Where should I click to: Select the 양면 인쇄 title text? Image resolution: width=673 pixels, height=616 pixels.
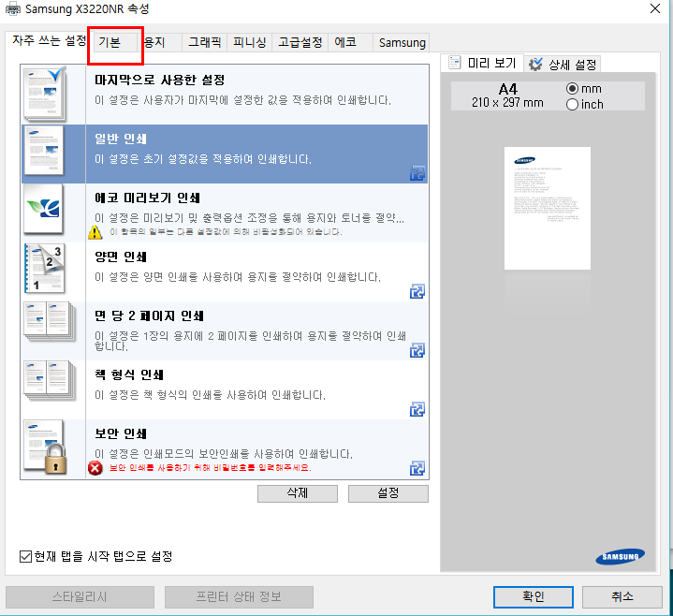click(x=121, y=257)
